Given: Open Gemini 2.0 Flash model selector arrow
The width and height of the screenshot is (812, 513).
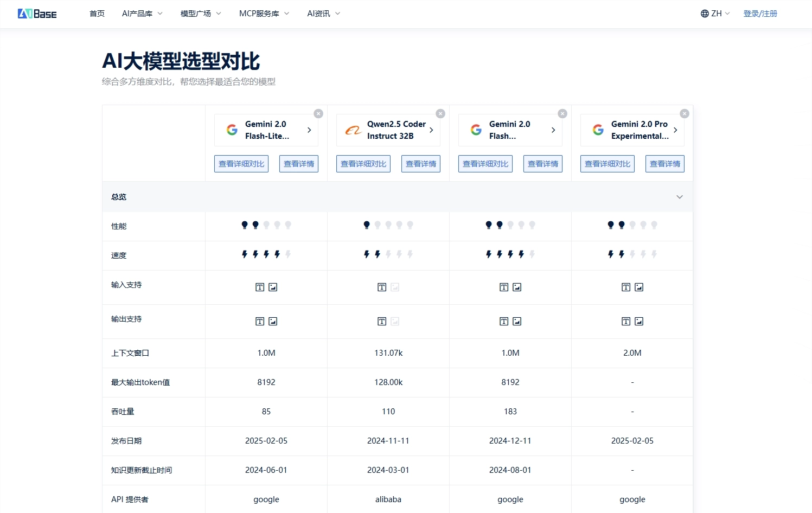Looking at the screenshot, I should 553,130.
